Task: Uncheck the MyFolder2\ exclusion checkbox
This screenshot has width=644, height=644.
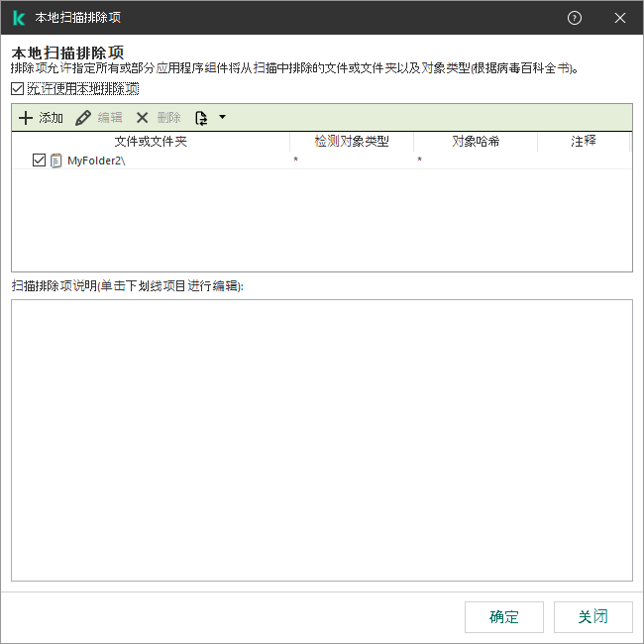Action: (39, 161)
